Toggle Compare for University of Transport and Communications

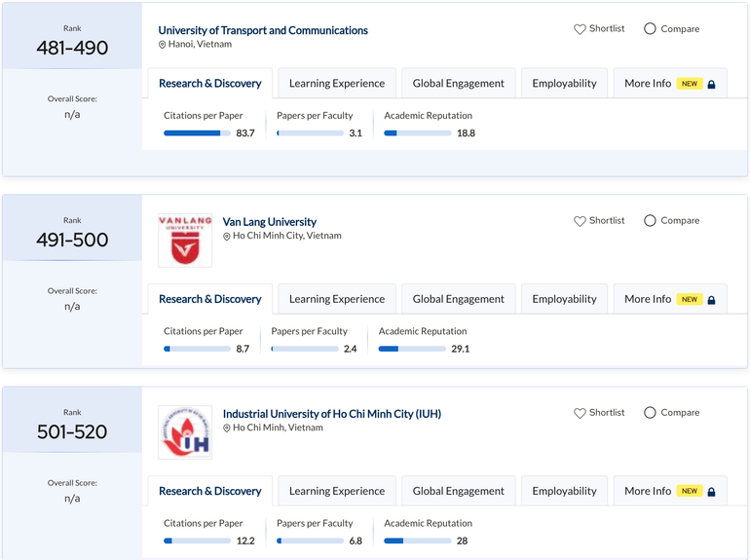click(650, 29)
